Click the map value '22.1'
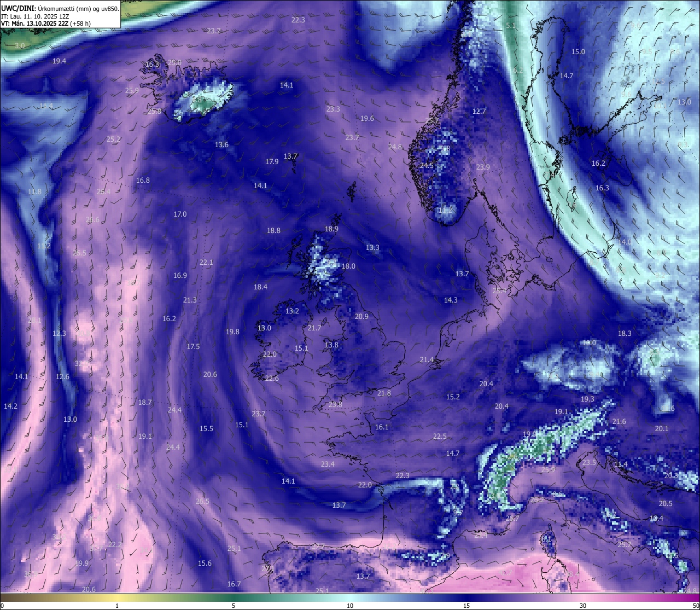This screenshot has width=700, height=610. [x=206, y=263]
